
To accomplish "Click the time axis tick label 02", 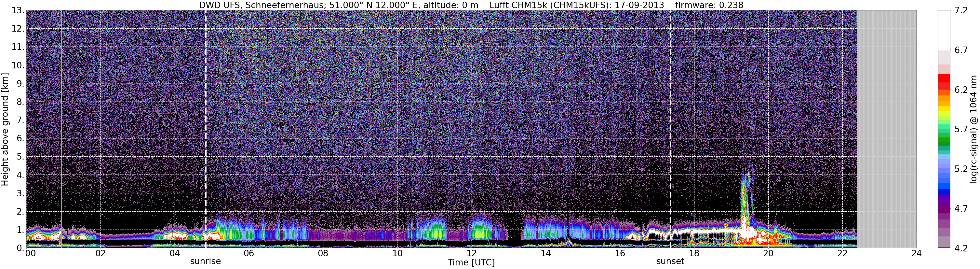I will pos(101,254).
